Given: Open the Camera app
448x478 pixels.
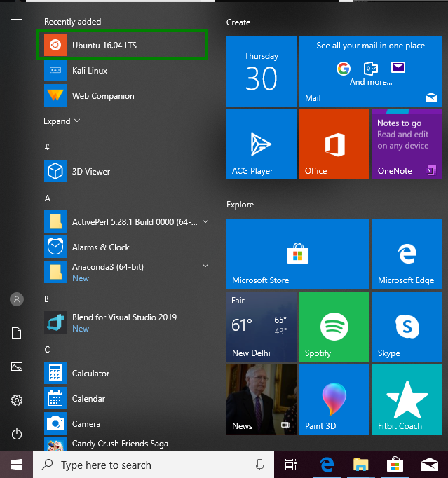Looking at the screenshot, I should click(x=126, y=423).
